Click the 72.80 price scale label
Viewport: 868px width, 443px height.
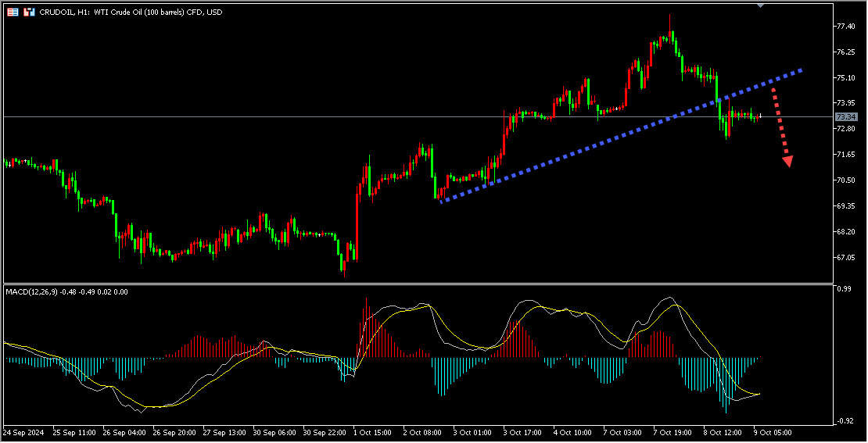click(x=845, y=128)
